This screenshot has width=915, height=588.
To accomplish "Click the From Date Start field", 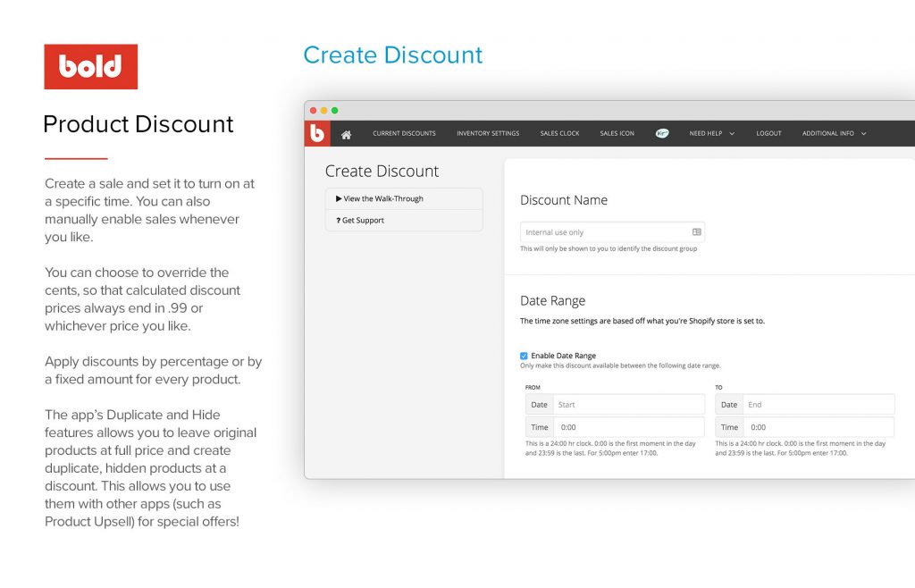I will tap(628, 405).
